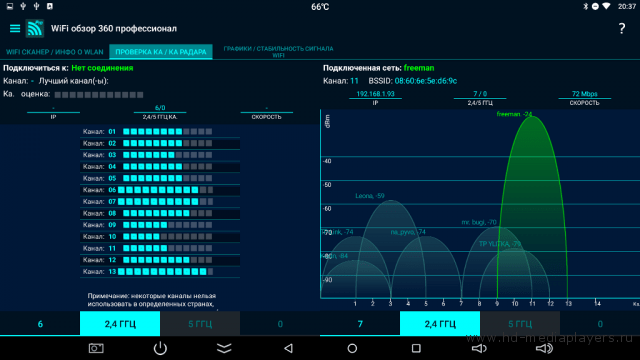Toggle left panel 5 ГГЦ band

coord(200,324)
